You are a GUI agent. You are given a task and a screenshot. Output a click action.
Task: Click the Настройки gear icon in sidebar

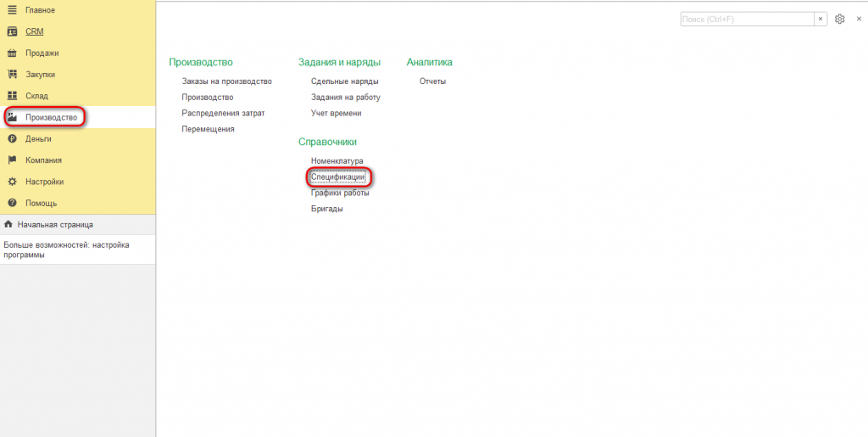tap(12, 182)
